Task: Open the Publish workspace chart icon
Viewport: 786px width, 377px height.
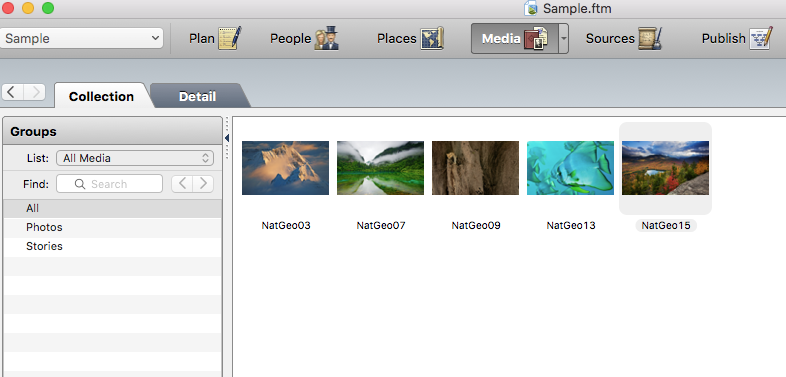Action: [761, 38]
